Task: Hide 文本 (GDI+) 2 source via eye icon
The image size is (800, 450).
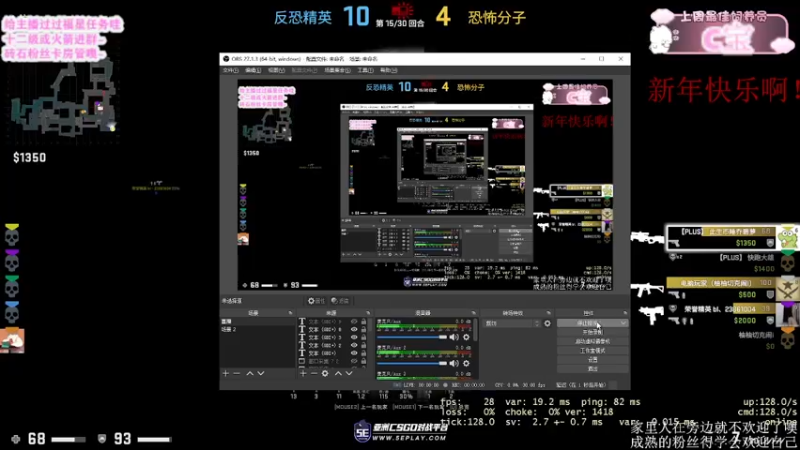Action: click(354, 345)
